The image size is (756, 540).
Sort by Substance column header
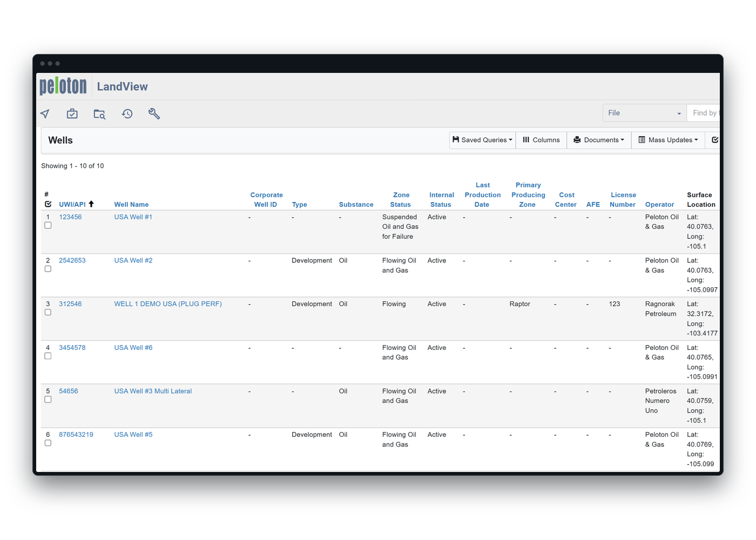[x=356, y=205]
